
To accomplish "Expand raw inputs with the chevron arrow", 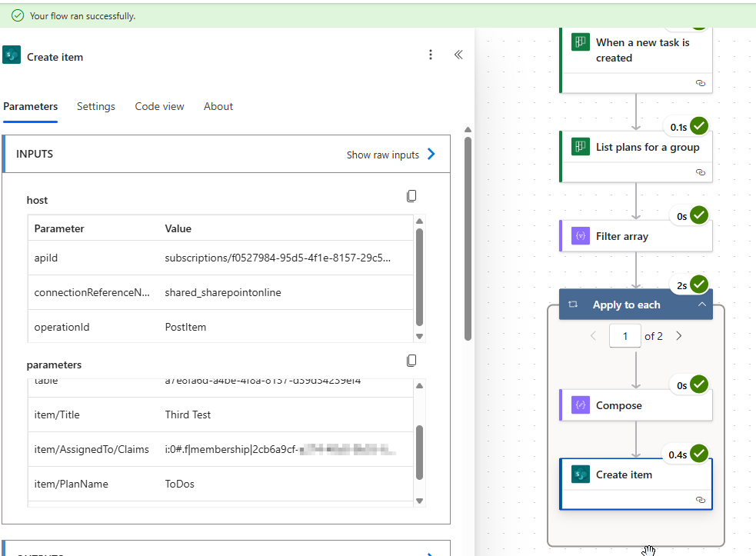I will (x=431, y=154).
